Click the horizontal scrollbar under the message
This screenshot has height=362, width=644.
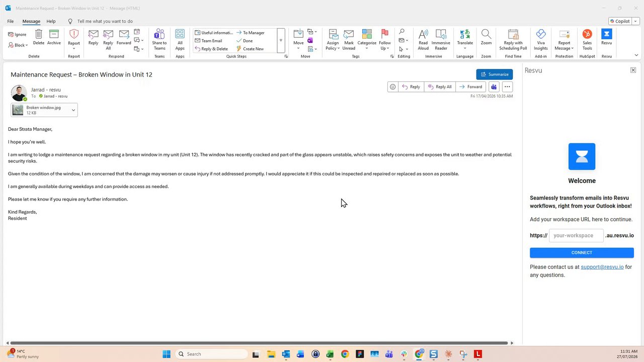[259, 343]
